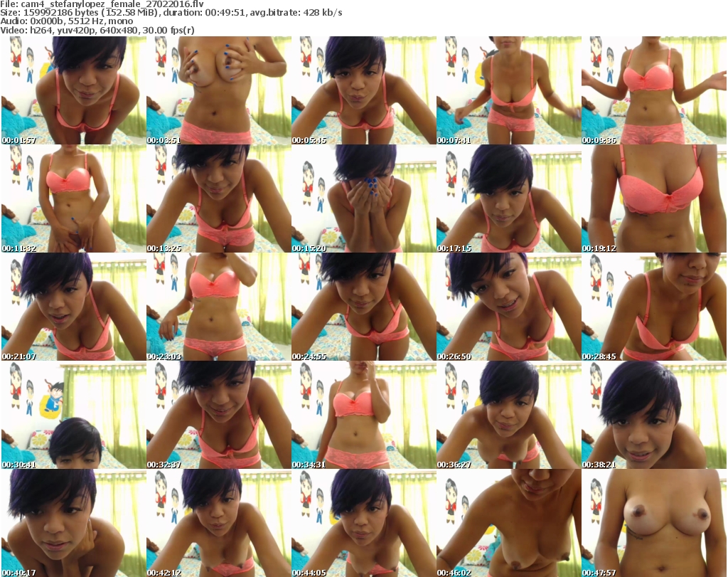Screen dimensions: 728x577
Task: Click the 'File:' name line in header
Action: coord(102,4)
